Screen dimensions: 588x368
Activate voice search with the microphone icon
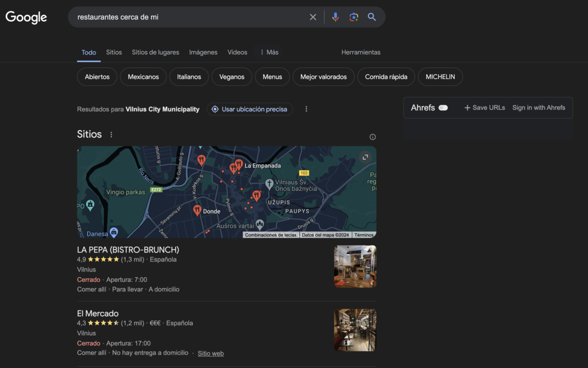coord(335,17)
